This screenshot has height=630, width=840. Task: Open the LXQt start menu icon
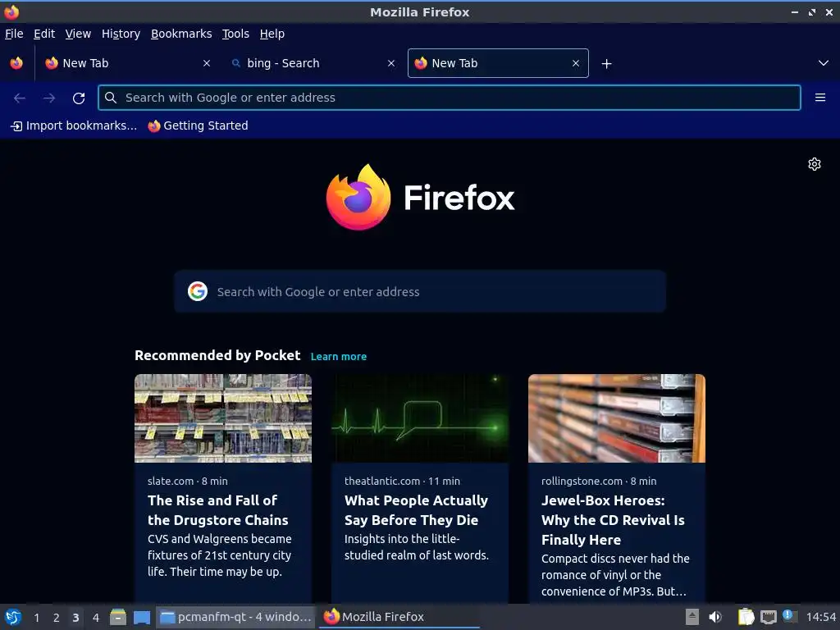coord(13,617)
